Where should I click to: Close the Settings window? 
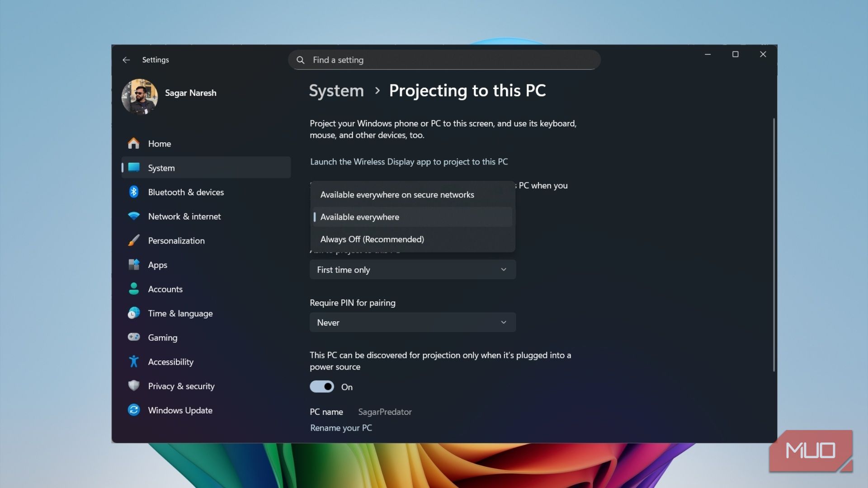point(763,54)
